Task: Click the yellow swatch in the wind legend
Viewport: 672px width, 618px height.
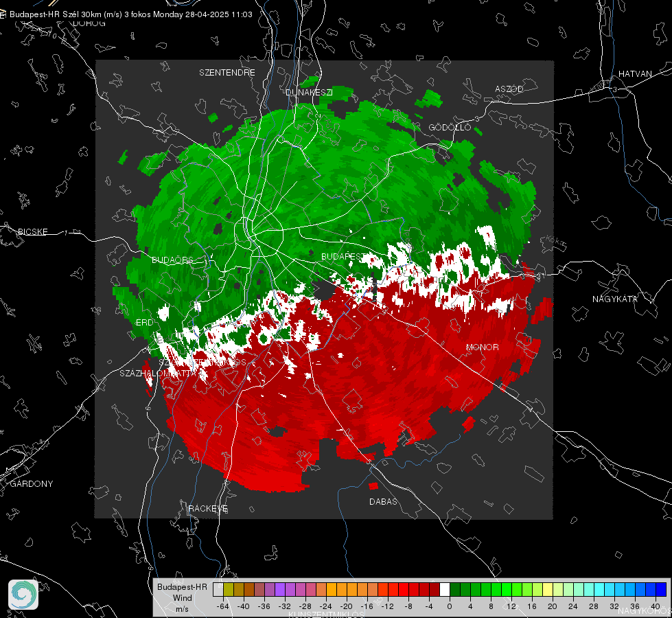Action: click(x=548, y=589)
